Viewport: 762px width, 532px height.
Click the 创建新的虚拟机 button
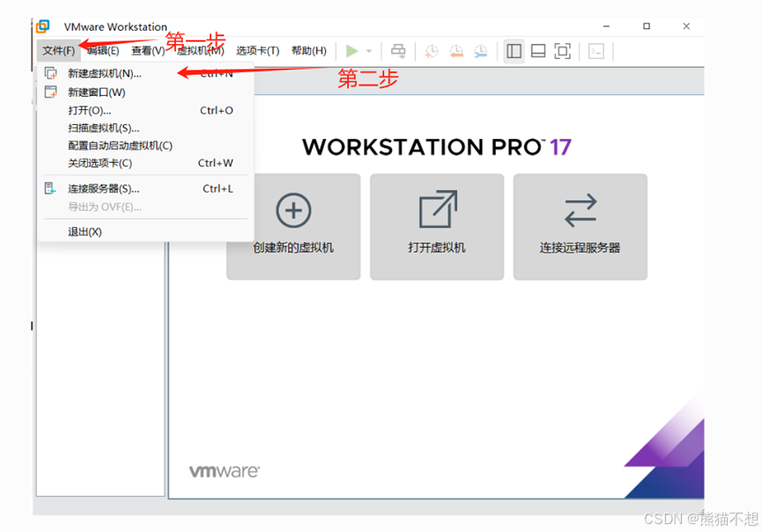pos(292,225)
